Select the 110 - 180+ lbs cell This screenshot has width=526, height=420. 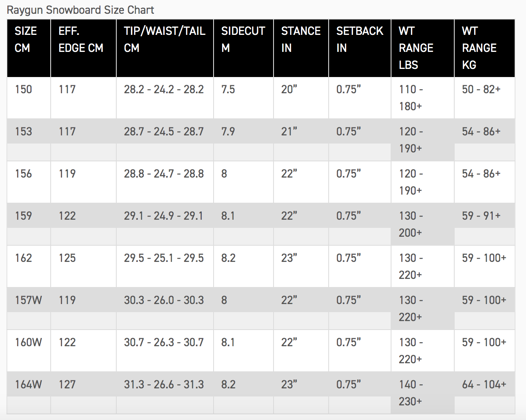[x=411, y=98]
